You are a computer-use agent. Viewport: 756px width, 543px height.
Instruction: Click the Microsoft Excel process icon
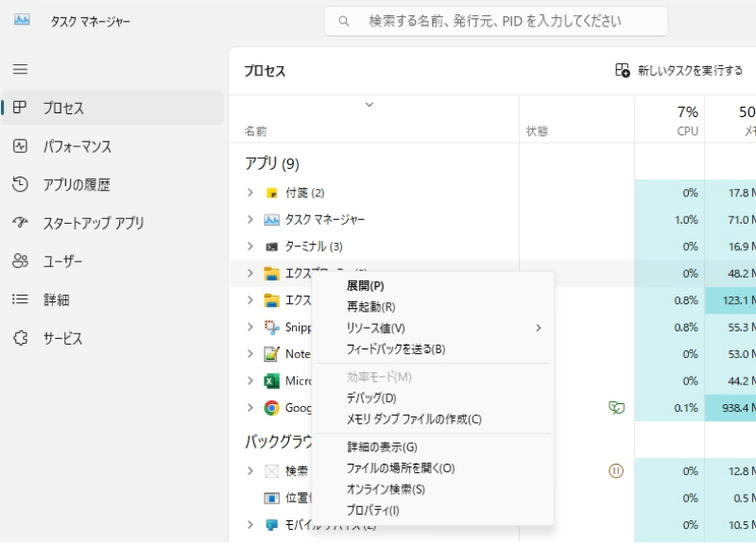271,382
